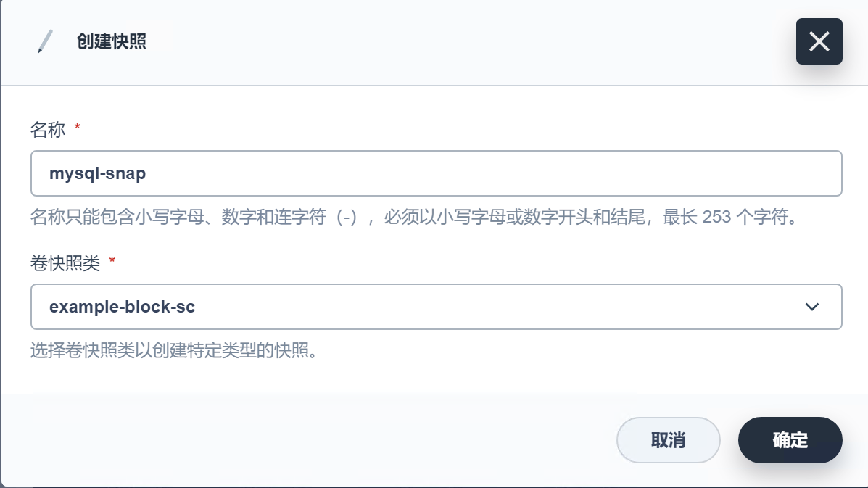Place cursor on the mysql-snap text

[97, 173]
